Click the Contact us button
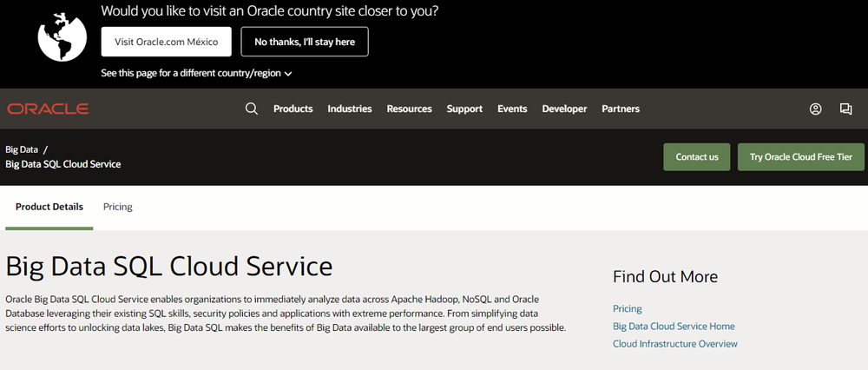Viewport: 868px width, 370px height. tap(697, 156)
